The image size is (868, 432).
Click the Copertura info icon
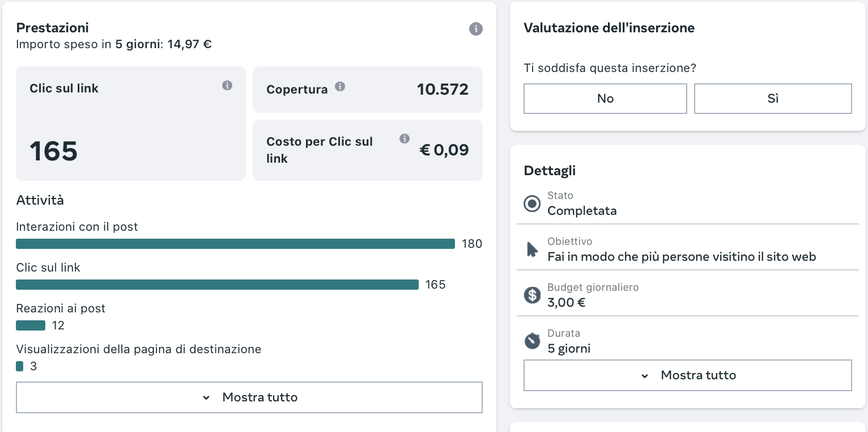pyautogui.click(x=340, y=87)
